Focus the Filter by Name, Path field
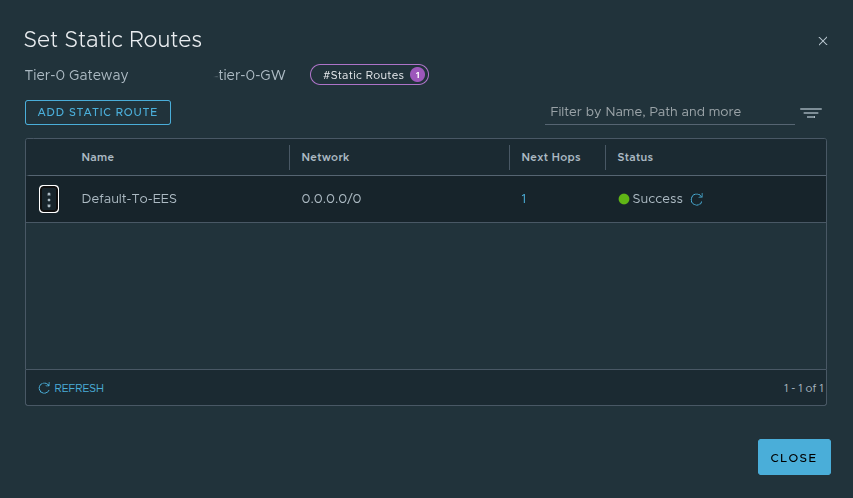The image size is (853, 498). pos(670,112)
